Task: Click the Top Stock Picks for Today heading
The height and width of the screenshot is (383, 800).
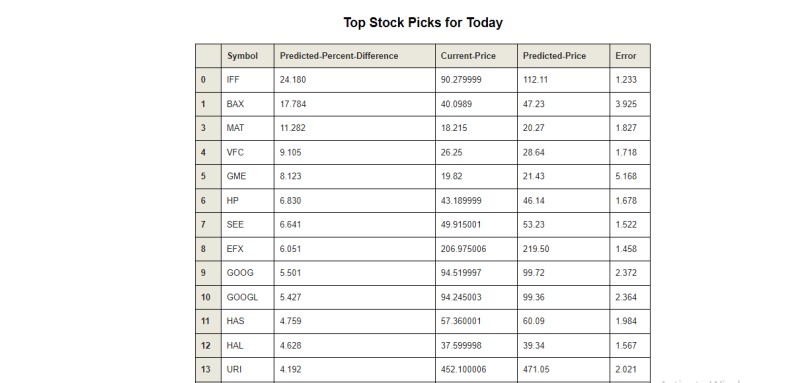Action: (423, 22)
